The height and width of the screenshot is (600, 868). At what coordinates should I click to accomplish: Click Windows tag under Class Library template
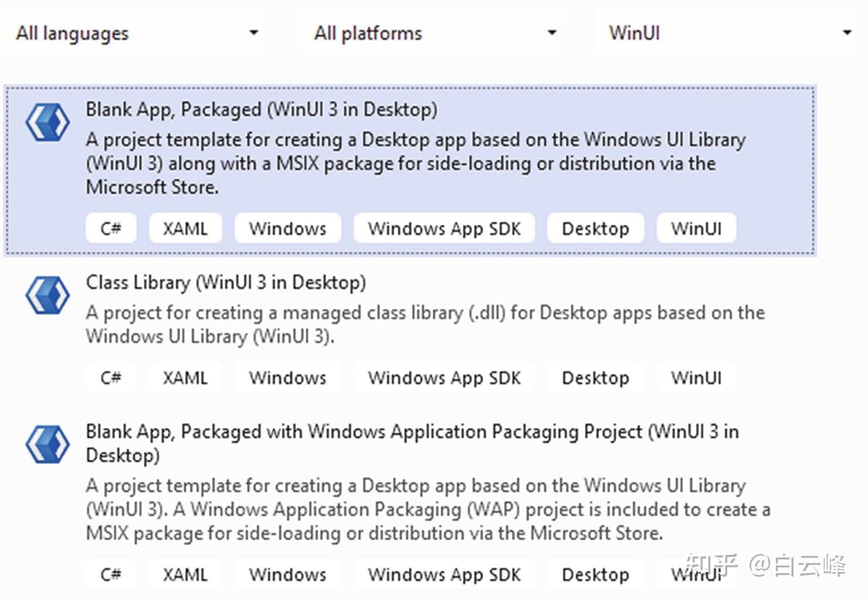pos(287,378)
